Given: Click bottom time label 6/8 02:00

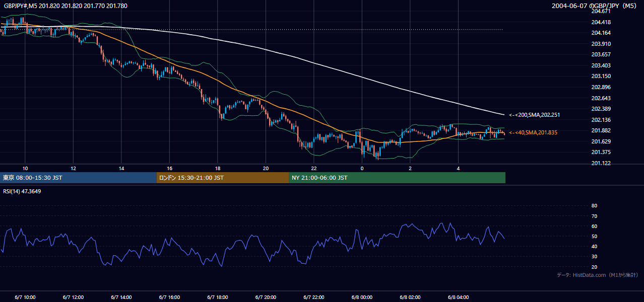Looking at the screenshot, I should tap(410, 297).
